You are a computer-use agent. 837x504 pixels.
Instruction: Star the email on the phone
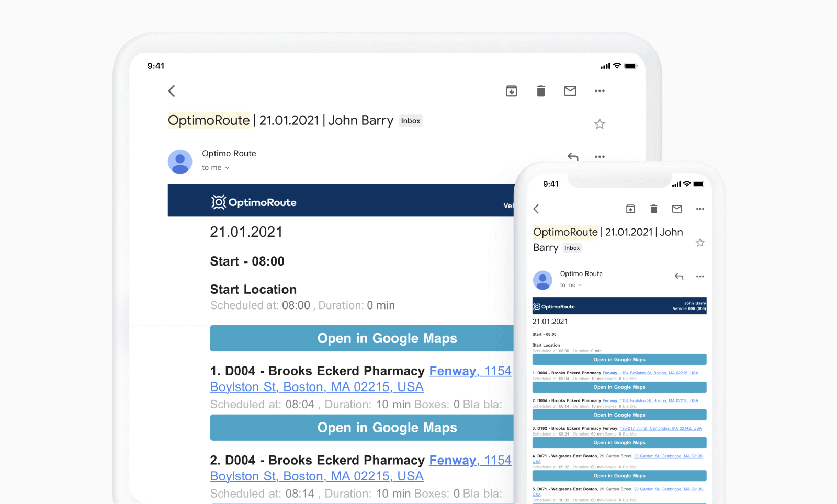pyautogui.click(x=700, y=243)
